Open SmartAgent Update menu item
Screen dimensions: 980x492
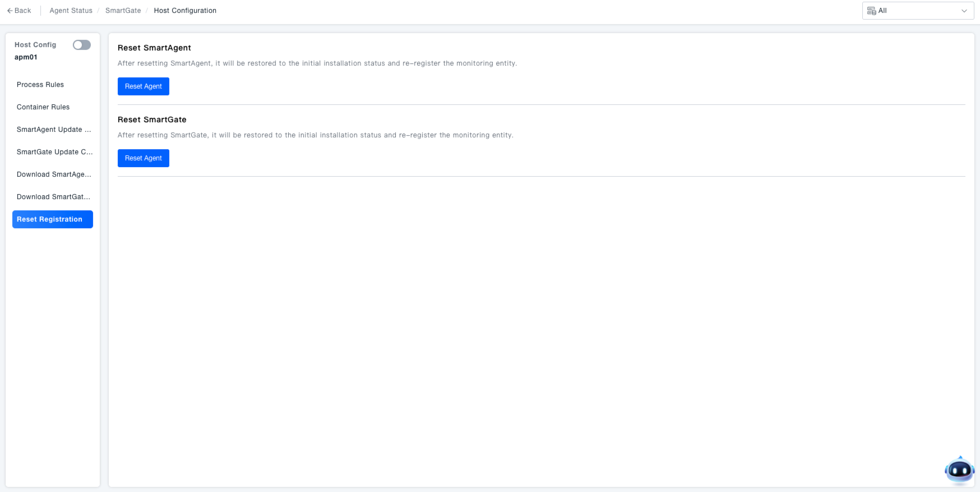click(x=53, y=130)
